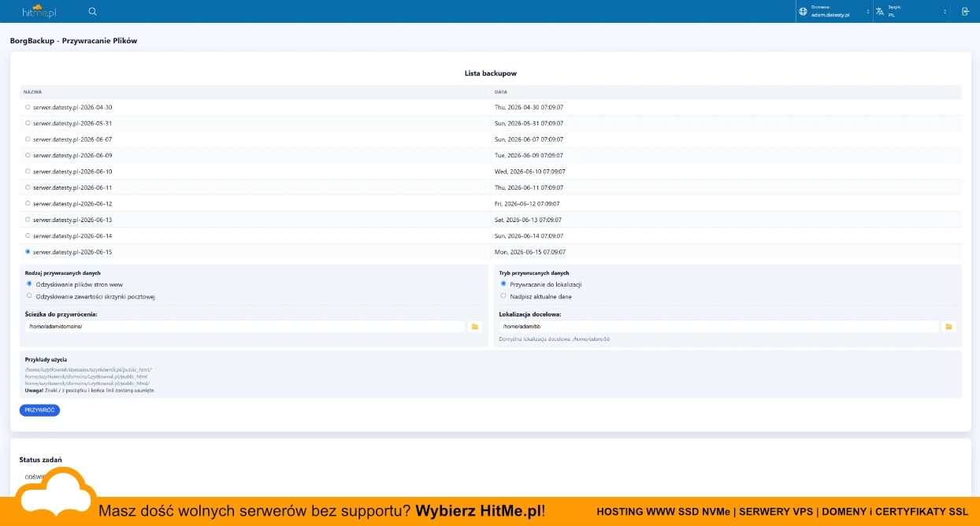Click date Wed, 2026-06-10 07:09:07
980x526 pixels.
[x=530, y=171]
